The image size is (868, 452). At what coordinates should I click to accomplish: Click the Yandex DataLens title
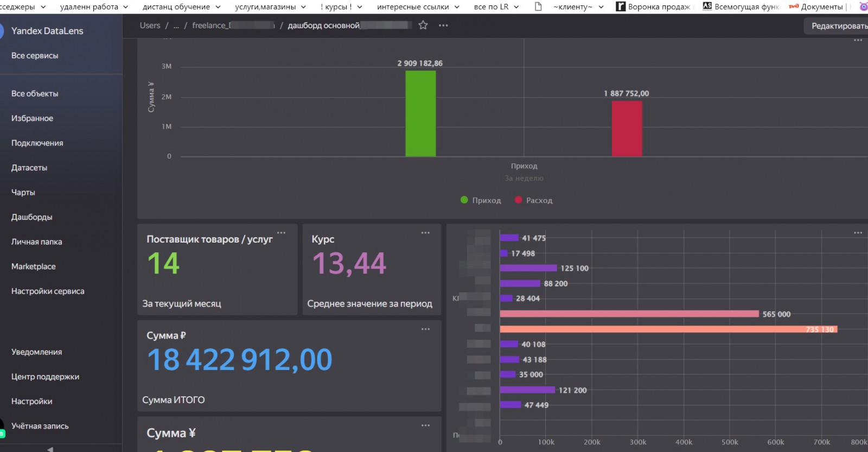click(x=47, y=31)
